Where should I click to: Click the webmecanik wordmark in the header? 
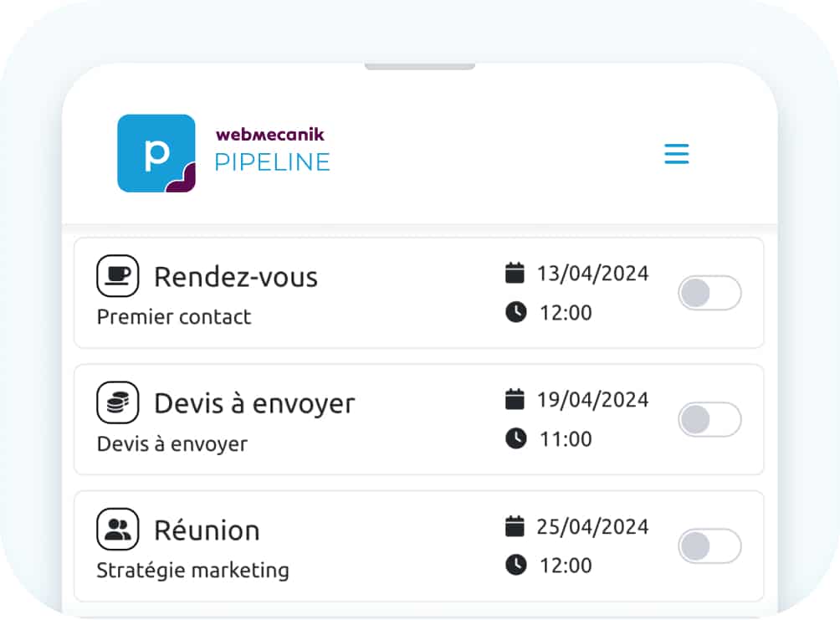[269, 132]
